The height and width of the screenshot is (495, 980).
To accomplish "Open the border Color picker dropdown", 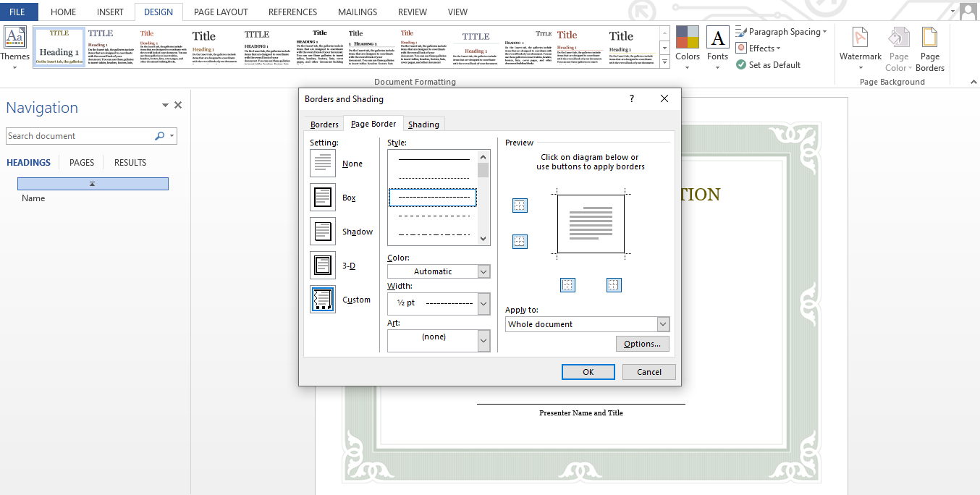I will tap(483, 271).
